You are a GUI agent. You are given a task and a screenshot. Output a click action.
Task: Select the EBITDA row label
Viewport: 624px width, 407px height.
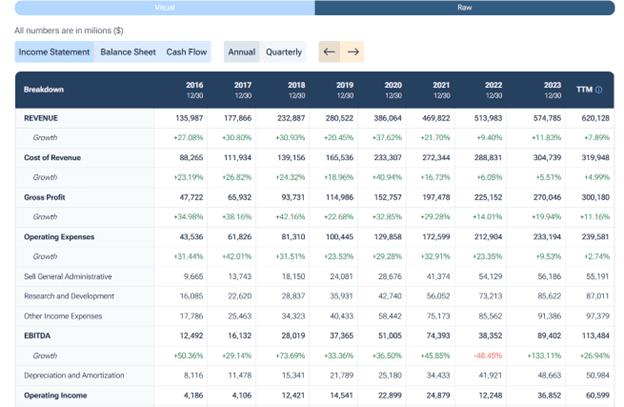[39, 335]
